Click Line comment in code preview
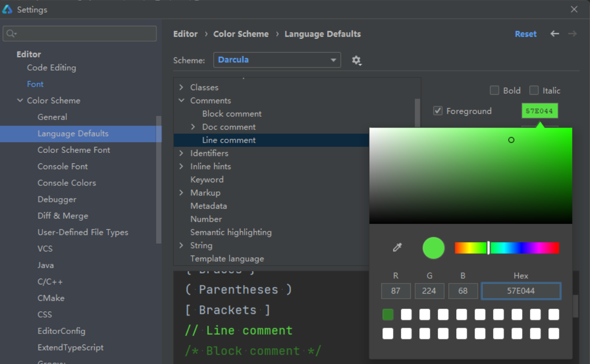The width and height of the screenshot is (590, 364). [x=239, y=330]
